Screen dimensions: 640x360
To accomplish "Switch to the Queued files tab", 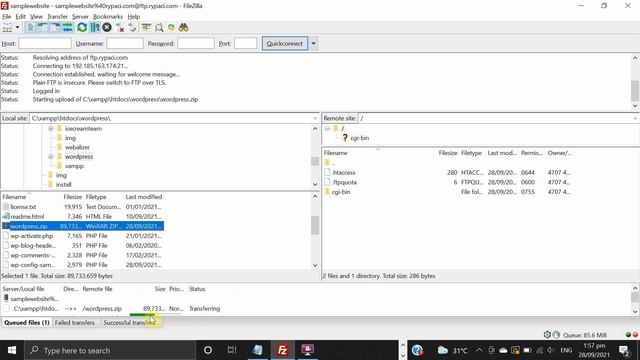I will pyautogui.click(x=27, y=322).
